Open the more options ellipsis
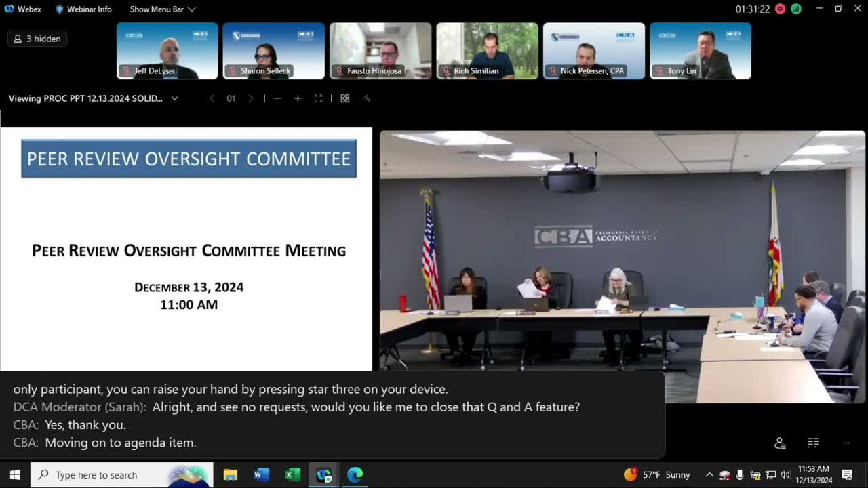868x488 pixels. coord(846,443)
